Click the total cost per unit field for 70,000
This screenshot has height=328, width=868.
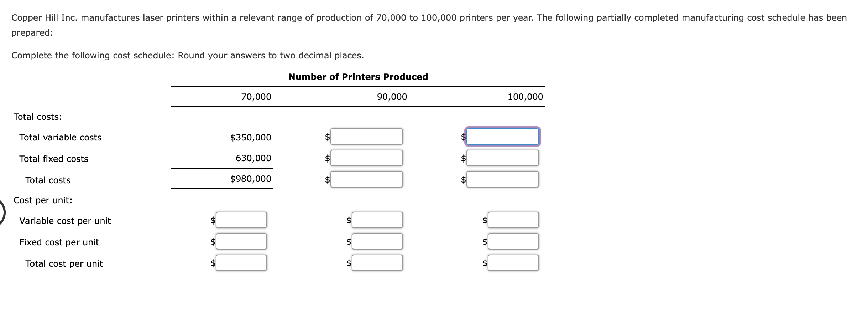(241, 263)
